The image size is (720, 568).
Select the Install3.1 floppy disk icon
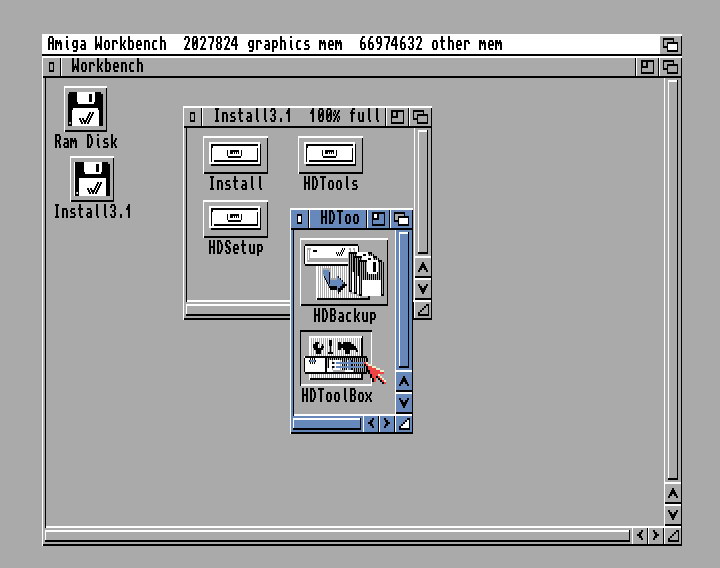pos(92,180)
